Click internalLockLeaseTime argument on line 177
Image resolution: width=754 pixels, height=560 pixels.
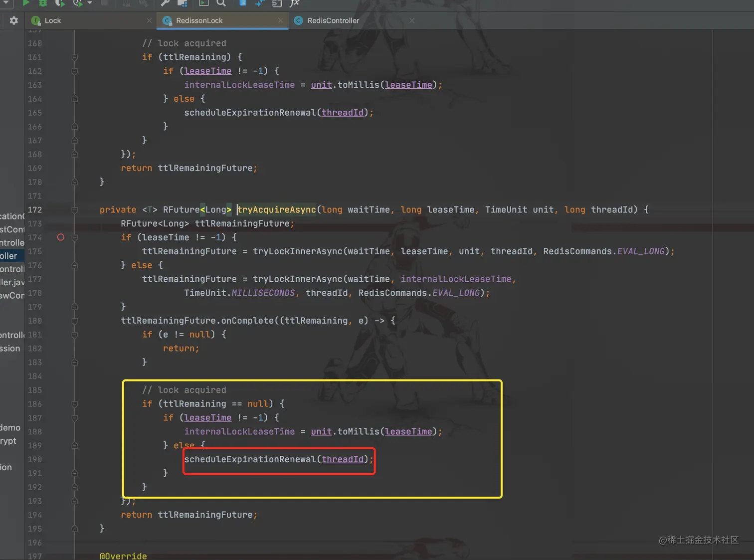click(456, 279)
